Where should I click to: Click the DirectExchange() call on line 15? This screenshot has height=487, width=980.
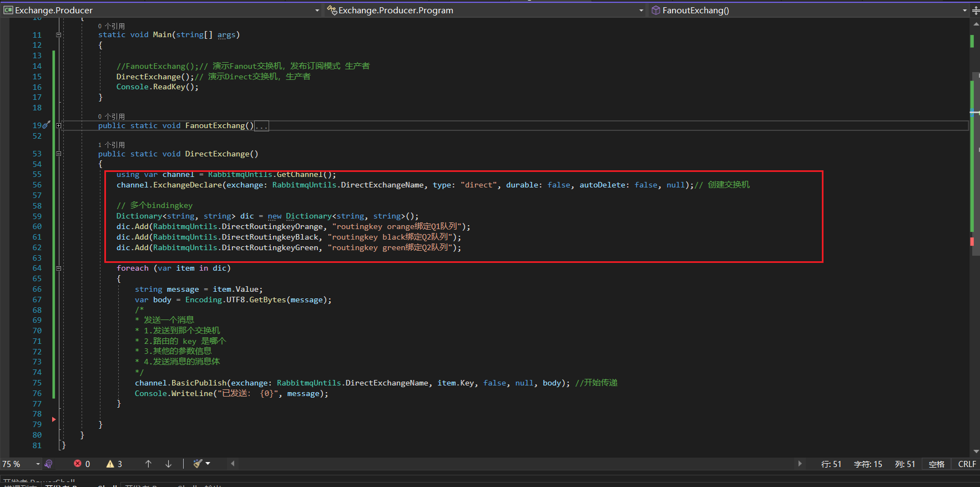[155, 77]
